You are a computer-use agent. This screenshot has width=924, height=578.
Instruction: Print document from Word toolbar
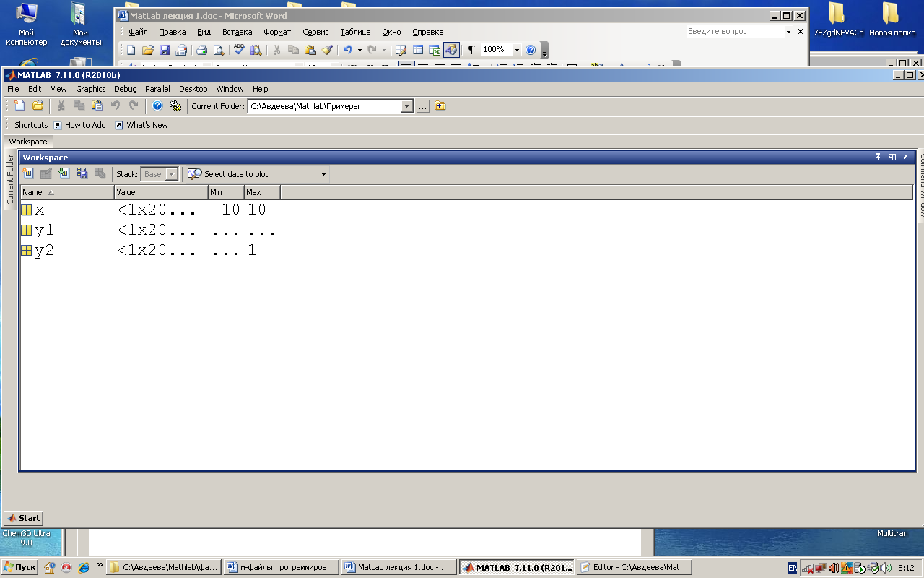(201, 50)
